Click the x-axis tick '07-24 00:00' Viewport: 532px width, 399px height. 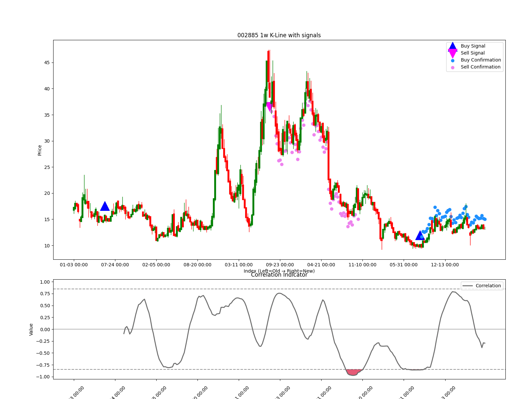pos(115,265)
